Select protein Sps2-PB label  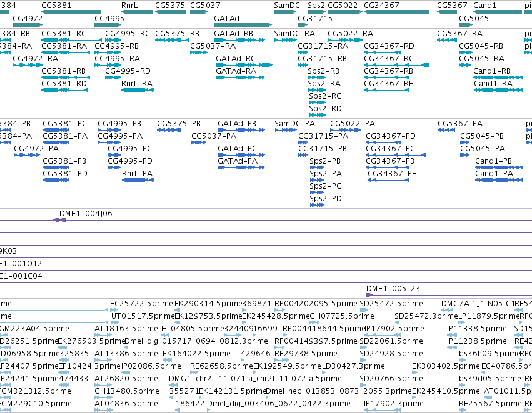tap(325, 161)
